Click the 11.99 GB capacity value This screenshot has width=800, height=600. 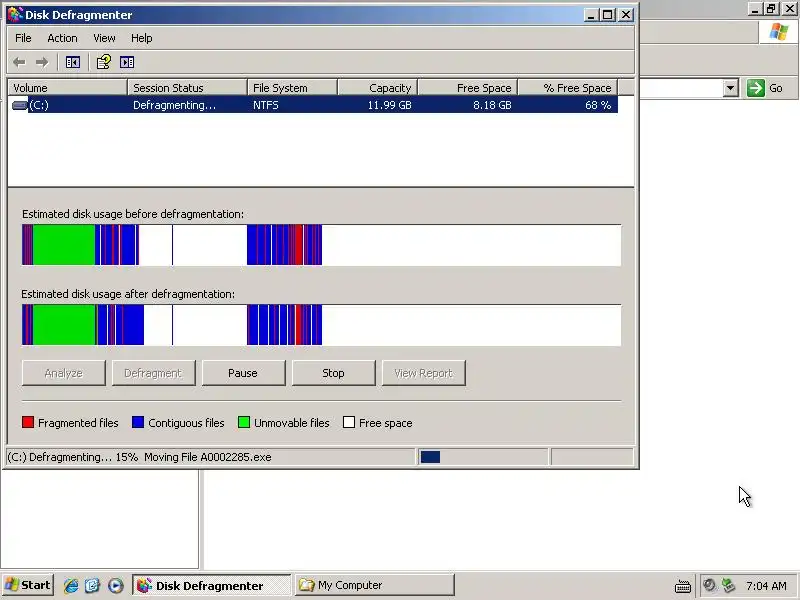pyautogui.click(x=389, y=105)
